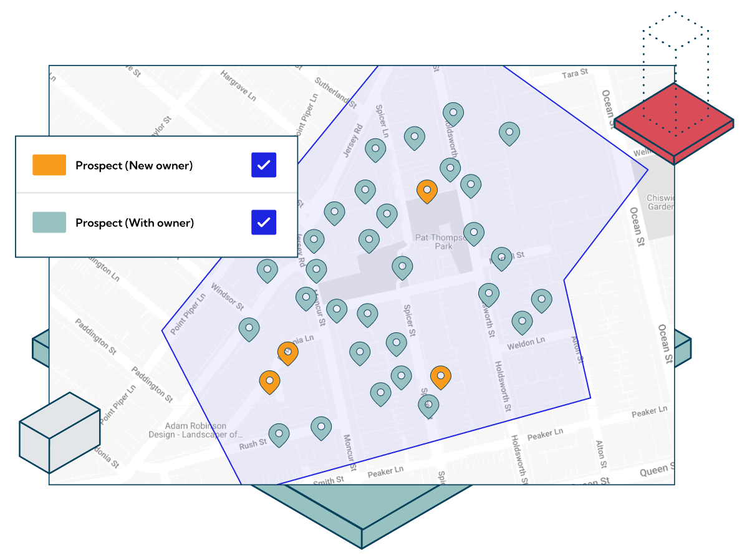Viewport: 742px width, 560px height.
Task: Click the orange legend color swatch
Action: (x=49, y=165)
